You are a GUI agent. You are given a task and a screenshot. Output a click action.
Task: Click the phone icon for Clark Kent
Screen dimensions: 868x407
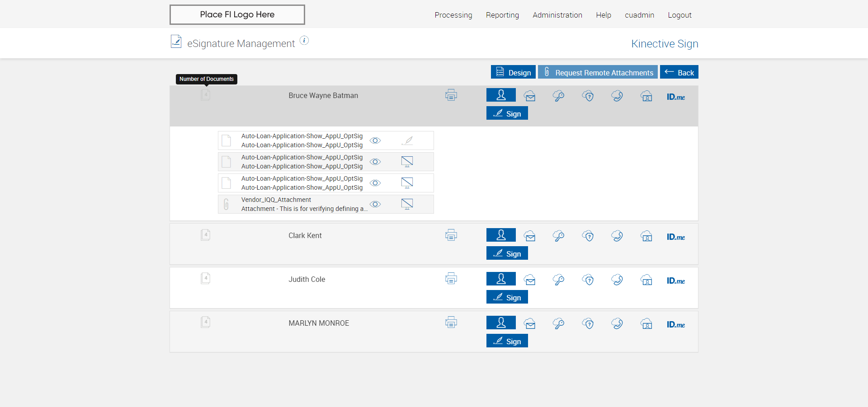click(x=617, y=236)
